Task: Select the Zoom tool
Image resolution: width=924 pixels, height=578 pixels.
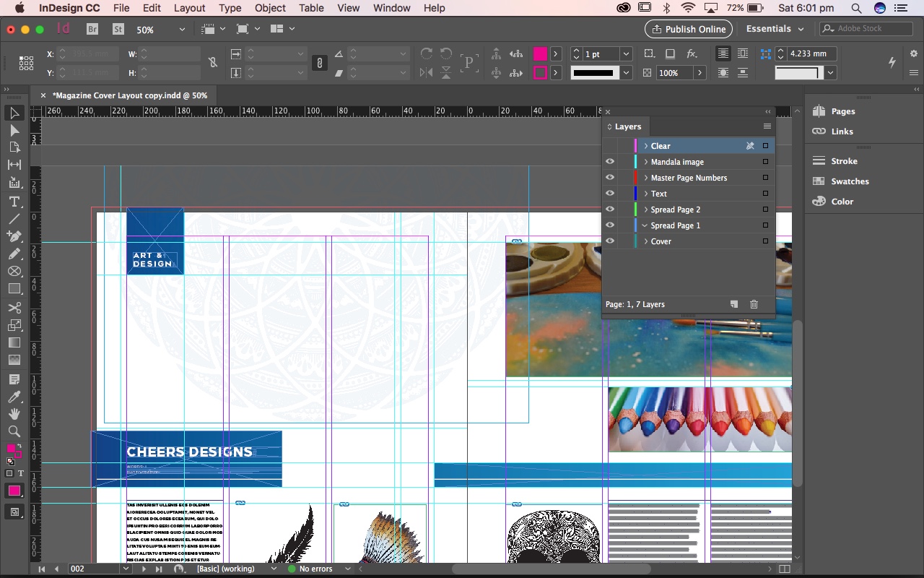Action: click(x=14, y=431)
